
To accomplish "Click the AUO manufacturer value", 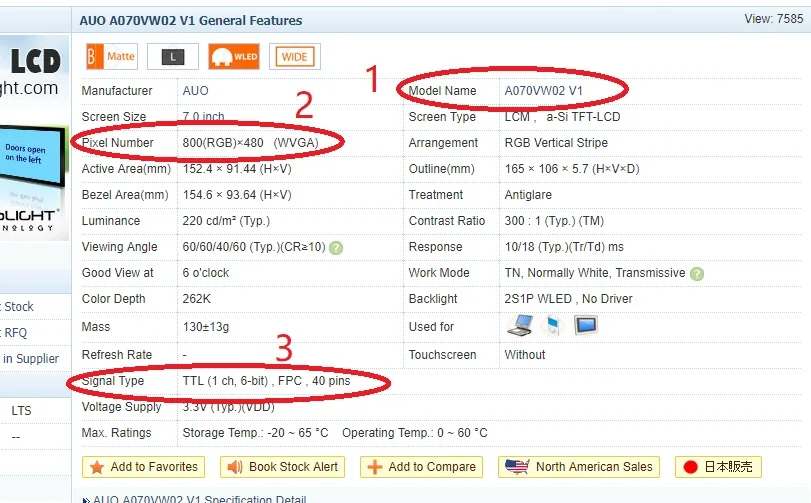I will (x=196, y=91).
